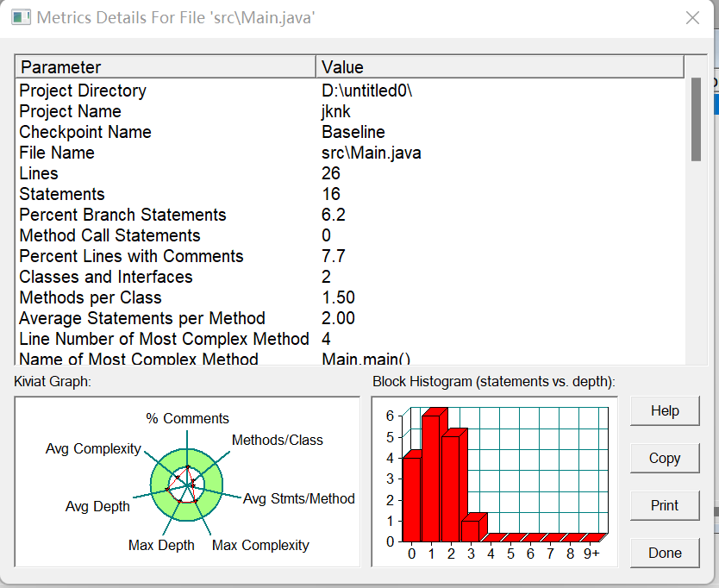Click the Print button
Image resolution: width=719 pixels, height=588 pixels.
[x=665, y=505]
